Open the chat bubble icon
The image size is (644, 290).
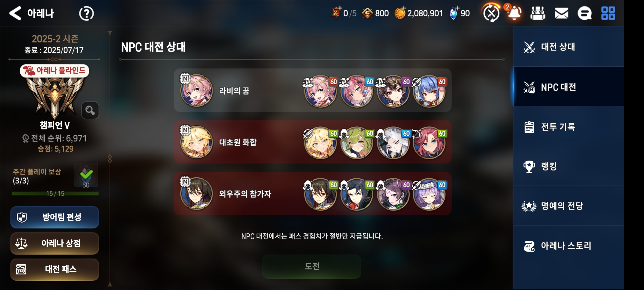point(584,13)
